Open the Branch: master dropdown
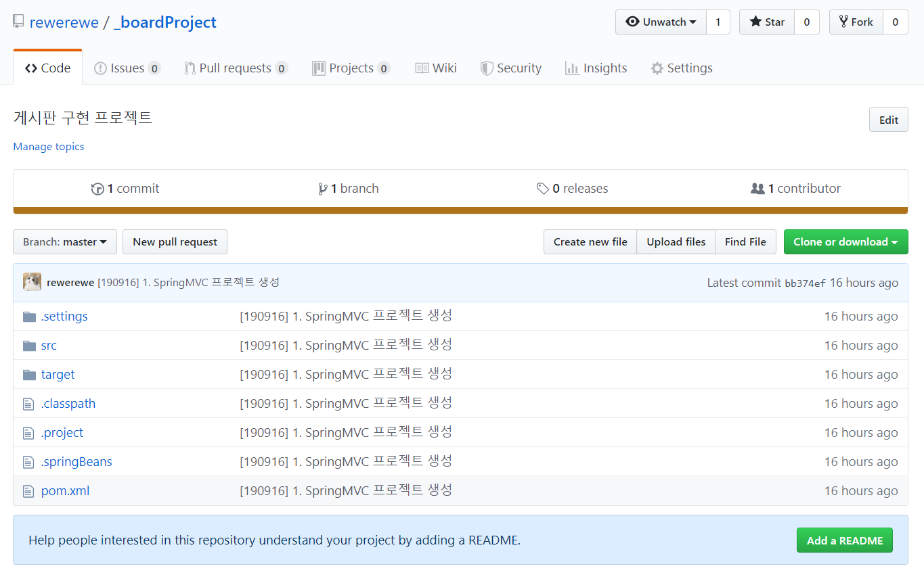This screenshot has width=924, height=581. point(65,242)
